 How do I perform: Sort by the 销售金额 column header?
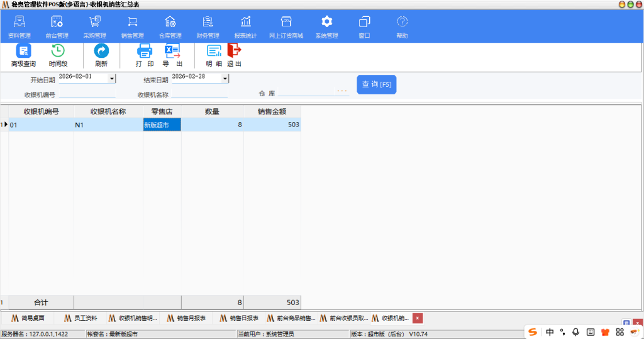(x=272, y=111)
